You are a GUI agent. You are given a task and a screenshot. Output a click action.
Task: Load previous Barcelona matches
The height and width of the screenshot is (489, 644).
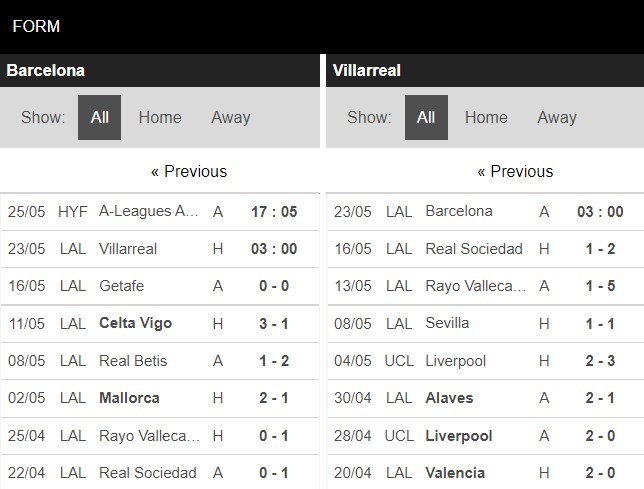[189, 171]
